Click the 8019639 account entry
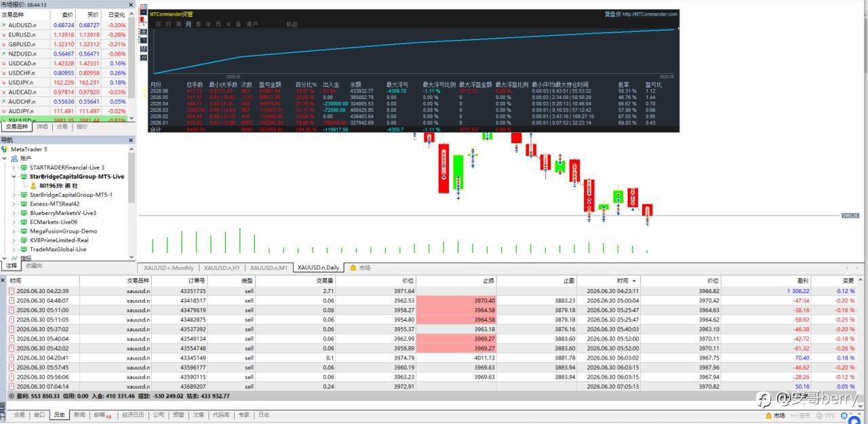Viewport: 868px width, 424px height. pyautogui.click(x=58, y=185)
